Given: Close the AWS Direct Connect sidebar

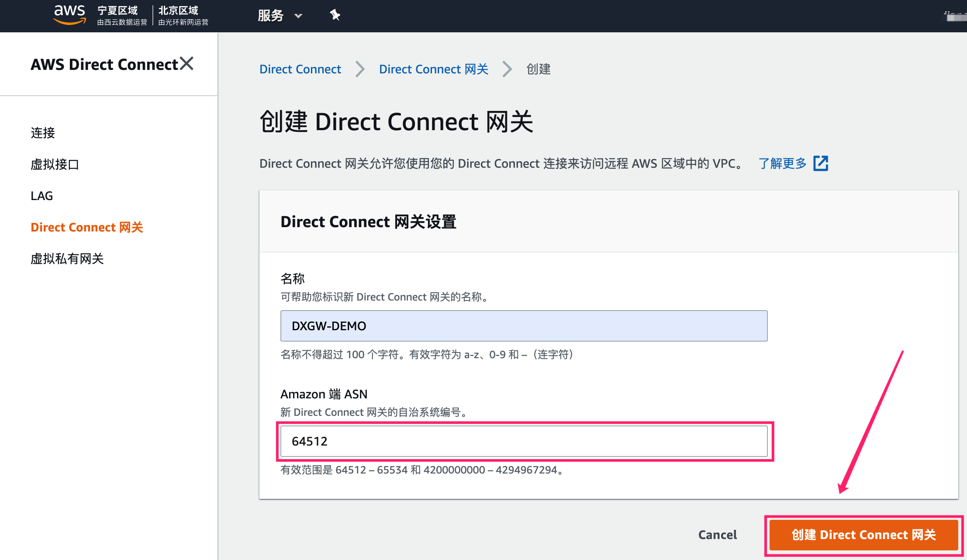Looking at the screenshot, I should coord(186,64).
